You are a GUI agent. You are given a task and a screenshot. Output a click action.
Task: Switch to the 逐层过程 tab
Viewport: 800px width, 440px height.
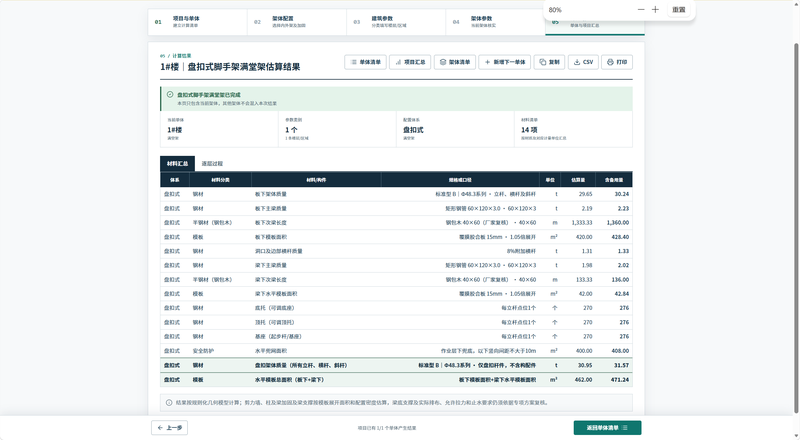212,164
